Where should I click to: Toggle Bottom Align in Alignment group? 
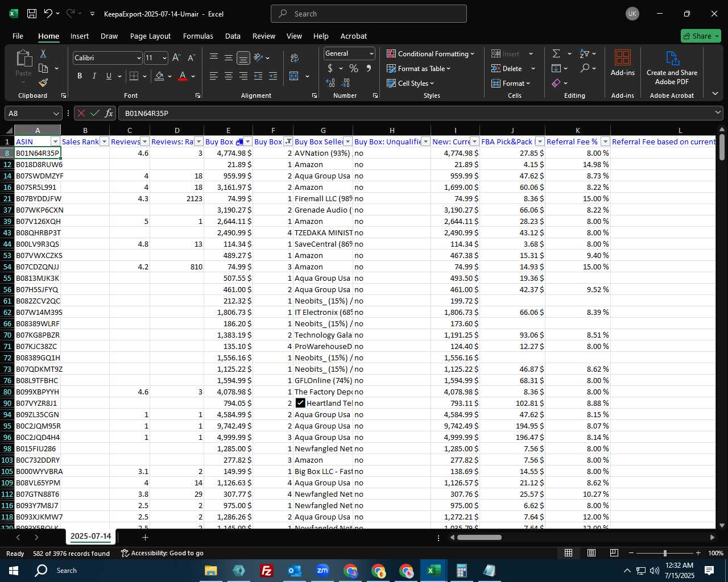[243, 58]
